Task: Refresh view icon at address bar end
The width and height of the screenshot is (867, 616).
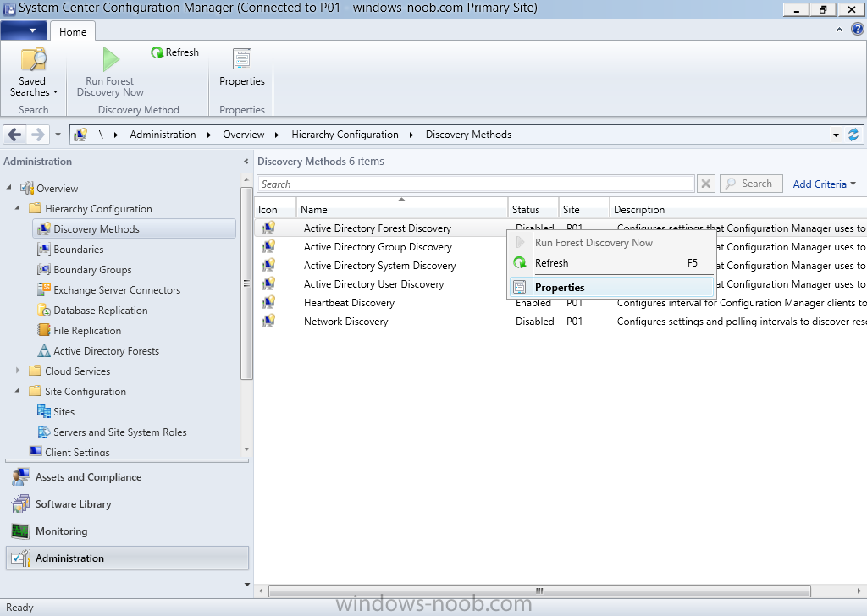Action: pyautogui.click(x=853, y=135)
